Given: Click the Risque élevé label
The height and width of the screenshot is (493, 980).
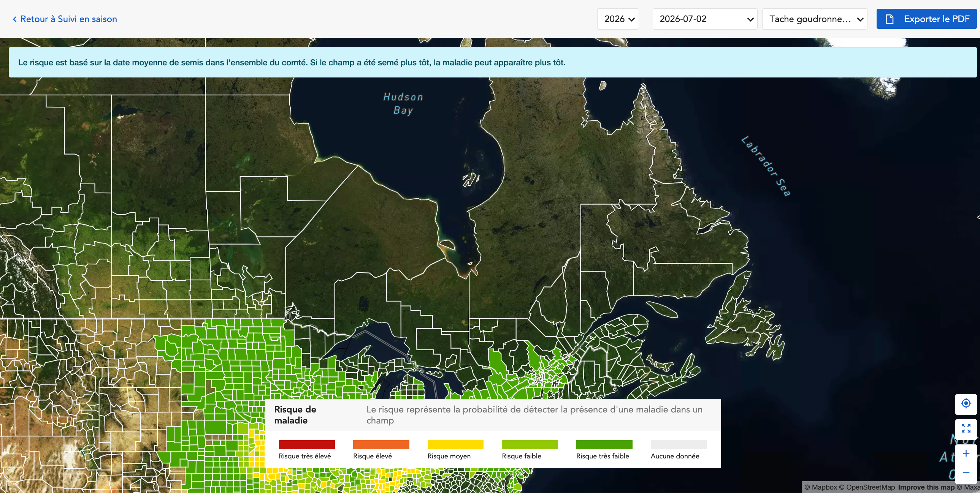Looking at the screenshot, I should (373, 456).
